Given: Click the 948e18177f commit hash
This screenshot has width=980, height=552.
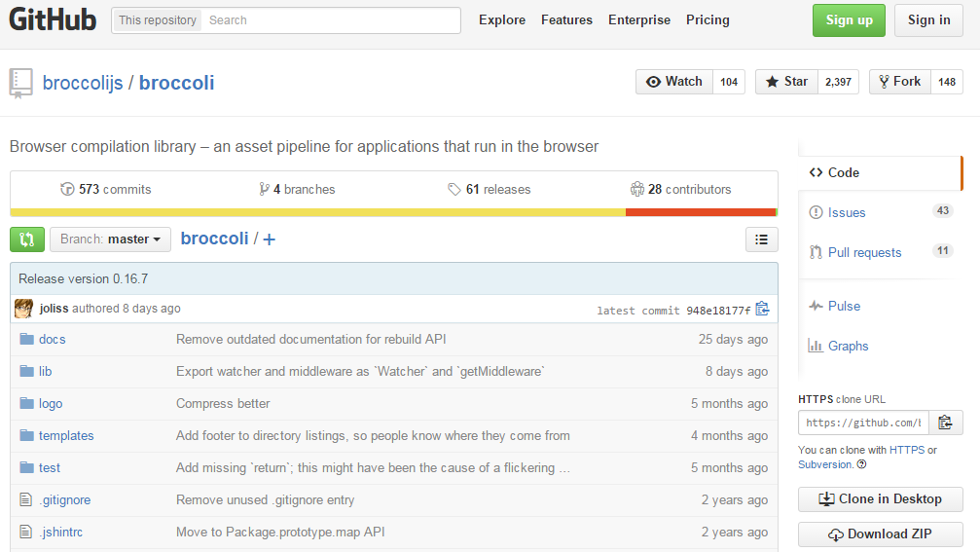Looking at the screenshot, I should [x=718, y=310].
